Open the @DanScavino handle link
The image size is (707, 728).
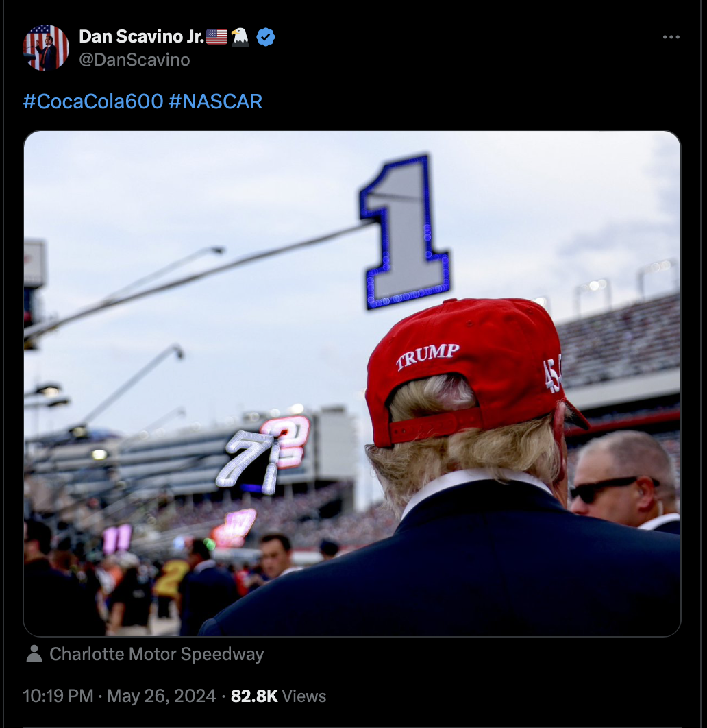tap(134, 60)
